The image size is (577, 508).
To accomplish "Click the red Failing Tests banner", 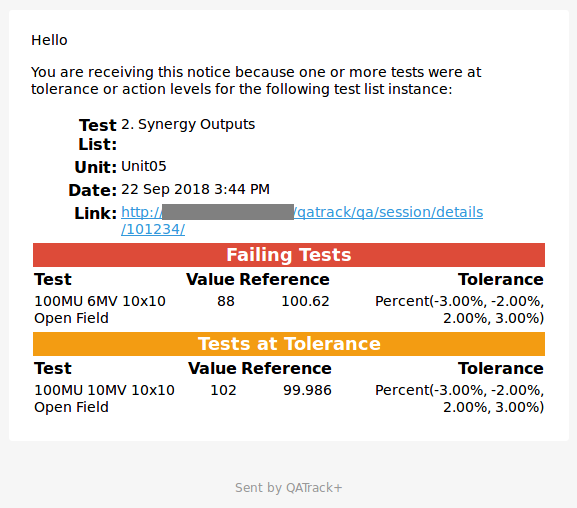I will pos(289,255).
